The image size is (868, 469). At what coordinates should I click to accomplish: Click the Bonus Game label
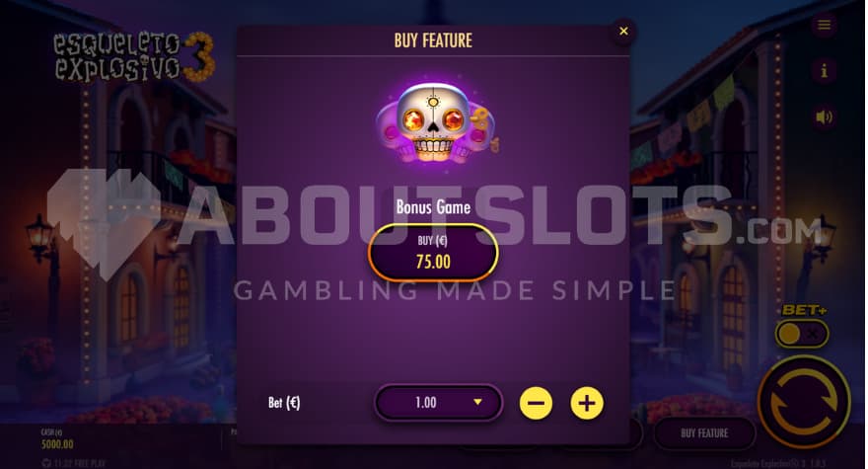click(x=433, y=207)
